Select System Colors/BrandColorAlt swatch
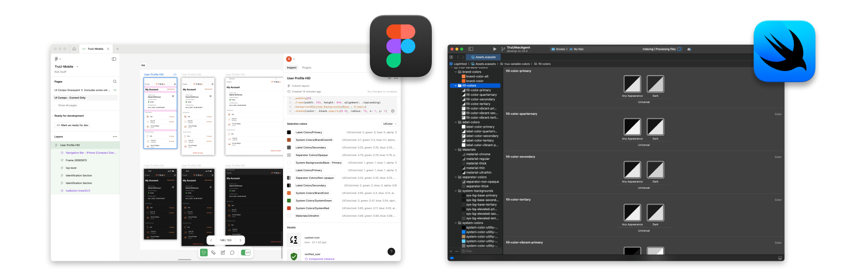This screenshot has height=276, width=868. pyautogui.click(x=289, y=140)
